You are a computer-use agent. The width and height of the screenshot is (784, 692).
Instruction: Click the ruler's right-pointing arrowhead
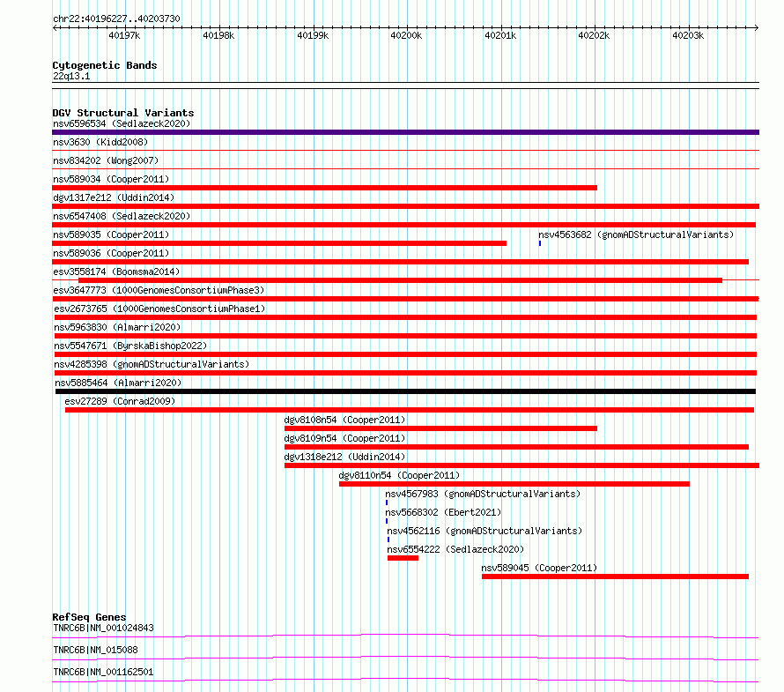point(757,28)
